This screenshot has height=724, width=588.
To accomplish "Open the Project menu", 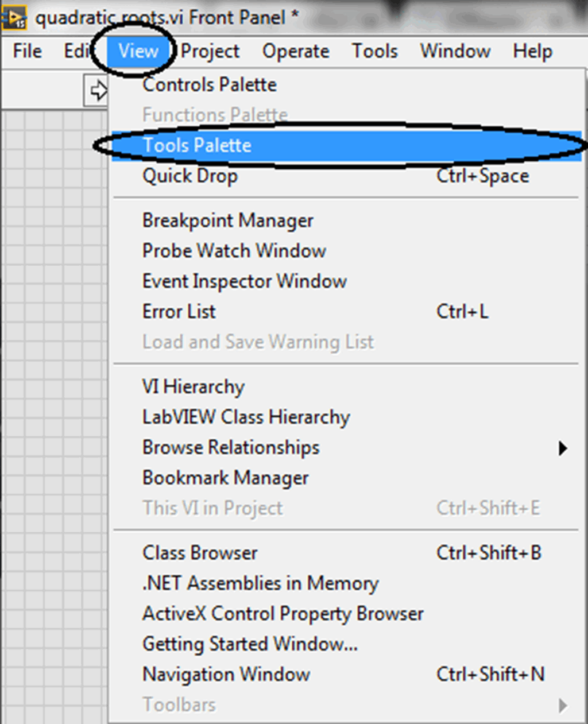I will coord(210,51).
